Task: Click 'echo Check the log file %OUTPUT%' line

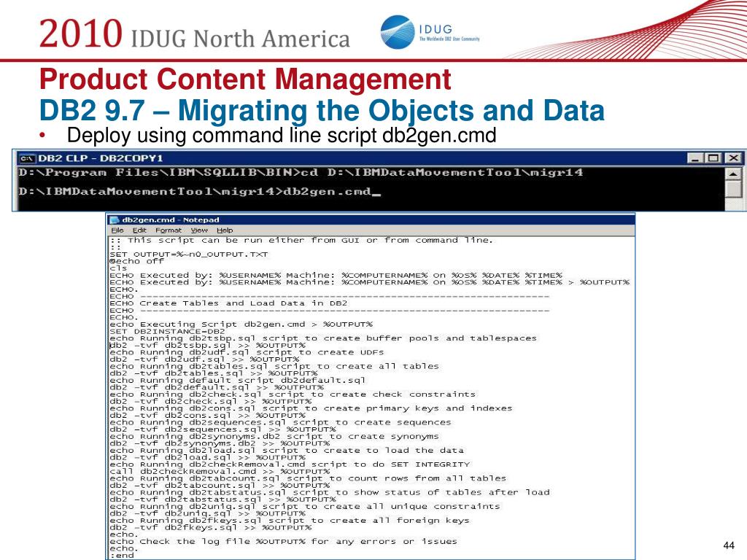Action: 284,542
